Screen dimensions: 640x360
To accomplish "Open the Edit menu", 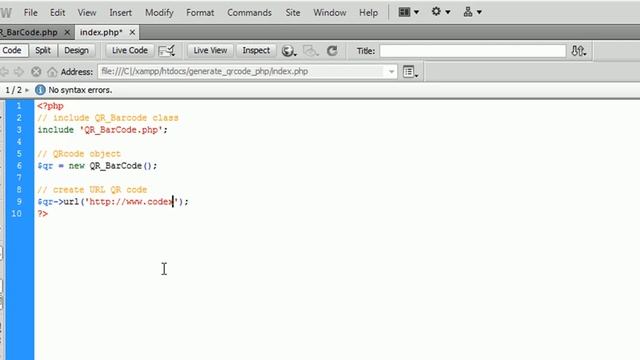I will (58, 13).
